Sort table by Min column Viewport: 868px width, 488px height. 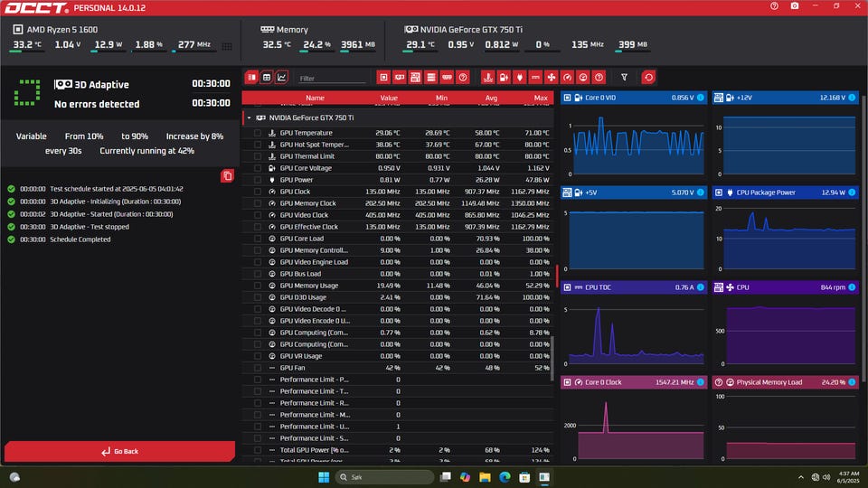click(441, 98)
